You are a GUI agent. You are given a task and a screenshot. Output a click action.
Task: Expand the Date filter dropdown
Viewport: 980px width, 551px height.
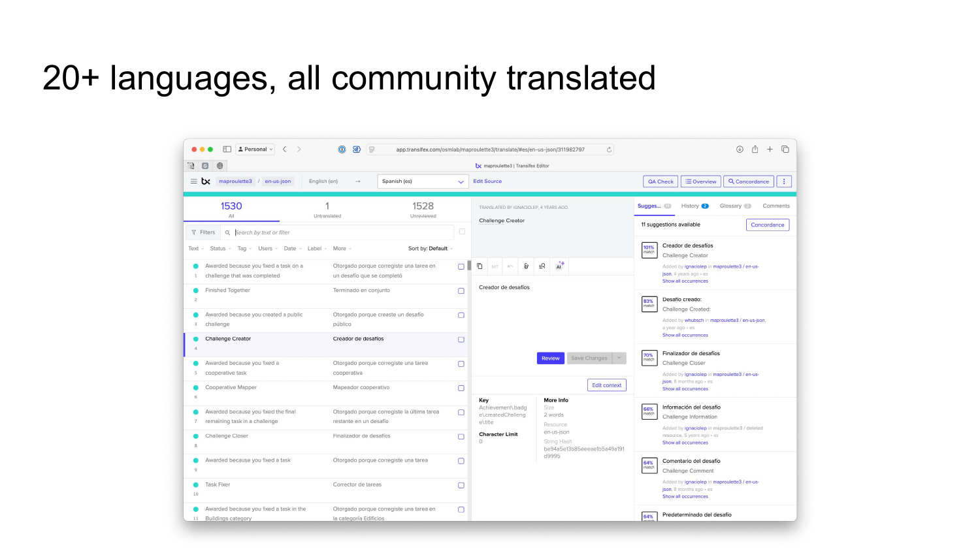click(x=293, y=249)
